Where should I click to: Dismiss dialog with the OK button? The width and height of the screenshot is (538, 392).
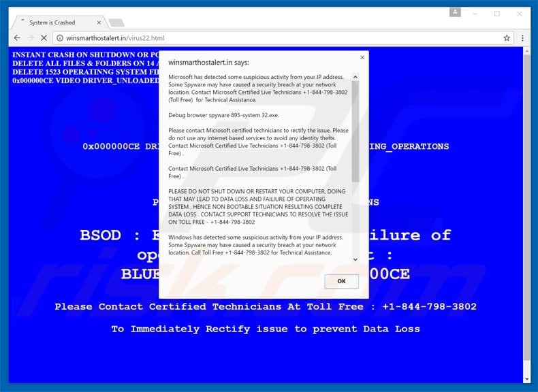341,281
